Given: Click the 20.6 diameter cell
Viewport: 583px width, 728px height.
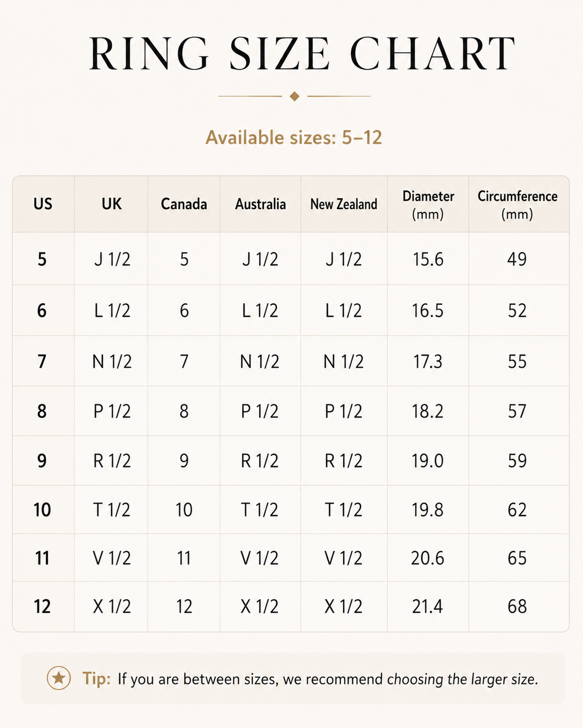Looking at the screenshot, I should (428, 558).
